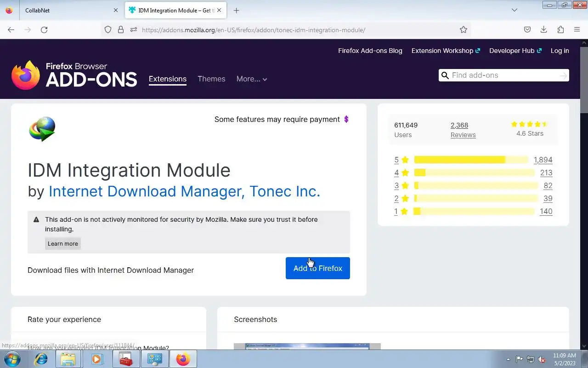Click the Firefox Add-ons logo
This screenshot has width=588, height=368.
tap(74, 75)
